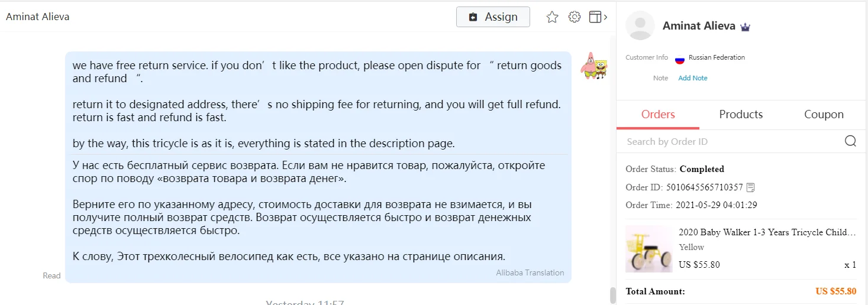Focus the Search by Order ID field
This screenshot has width=868, height=305.
point(733,141)
